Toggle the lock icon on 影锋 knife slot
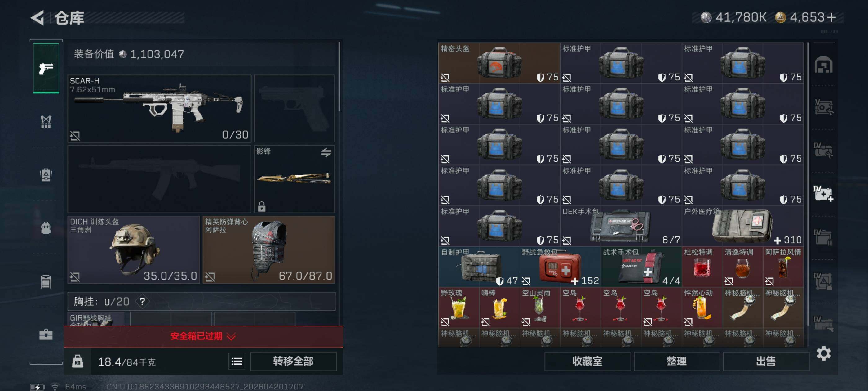The height and width of the screenshot is (391, 868). click(262, 206)
